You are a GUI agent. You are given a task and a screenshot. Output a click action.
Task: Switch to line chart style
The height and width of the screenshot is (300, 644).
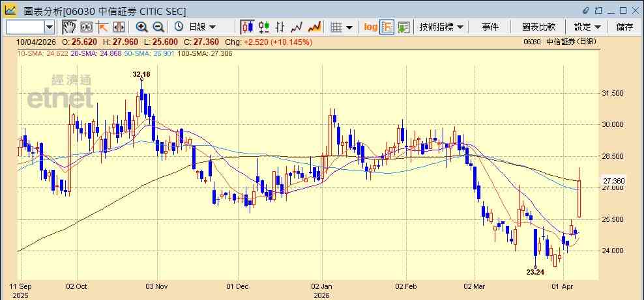297,27
